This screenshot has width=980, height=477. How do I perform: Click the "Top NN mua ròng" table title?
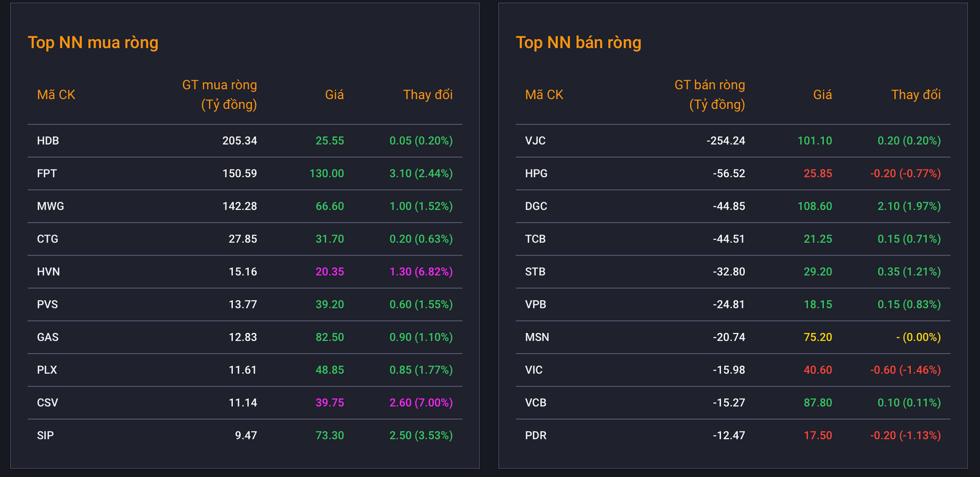[x=93, y=42]
